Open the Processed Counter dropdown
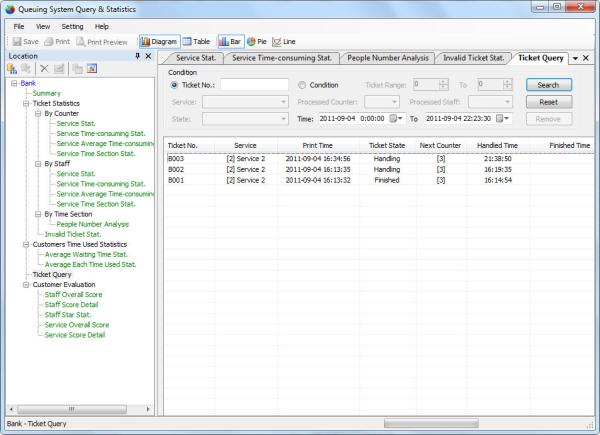Image resolution: width=600 pixels, height=435 pixels. 382,102
